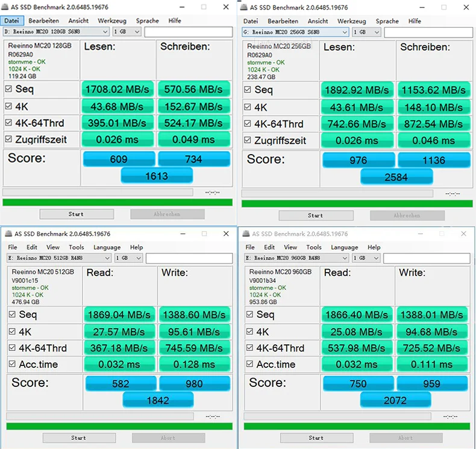Click the total score 1613
The width and height of the screenshot is (476, 449).
pyautogui.click(x=157, y=176)
